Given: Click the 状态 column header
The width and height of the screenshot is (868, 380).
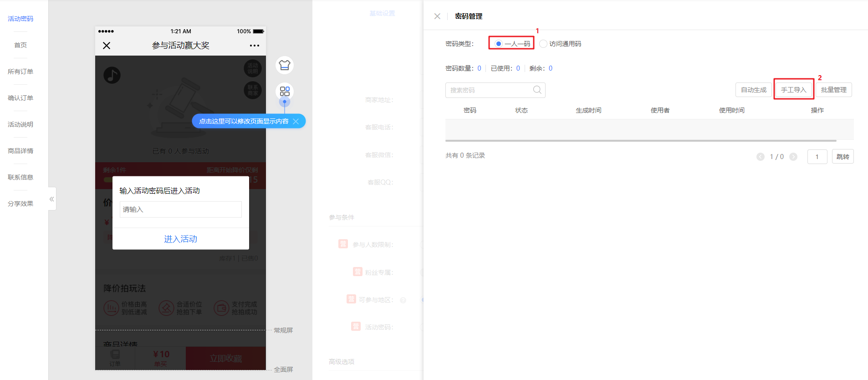Looking at the screenshot, I should (521, 110).
